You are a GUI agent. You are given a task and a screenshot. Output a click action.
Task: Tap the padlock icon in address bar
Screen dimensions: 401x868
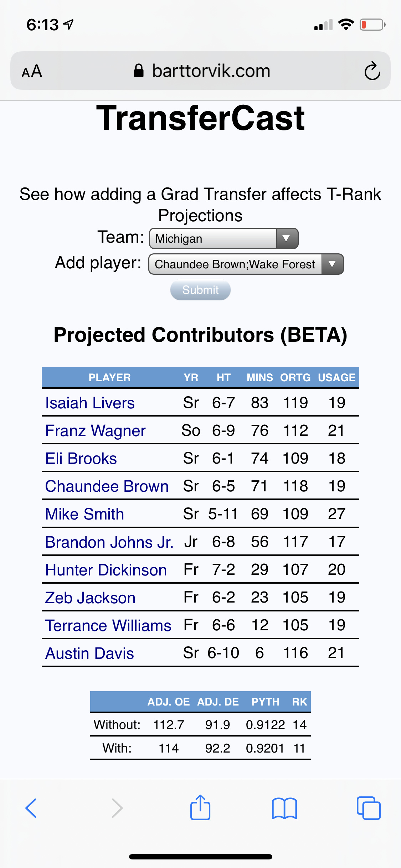point(139,71)
